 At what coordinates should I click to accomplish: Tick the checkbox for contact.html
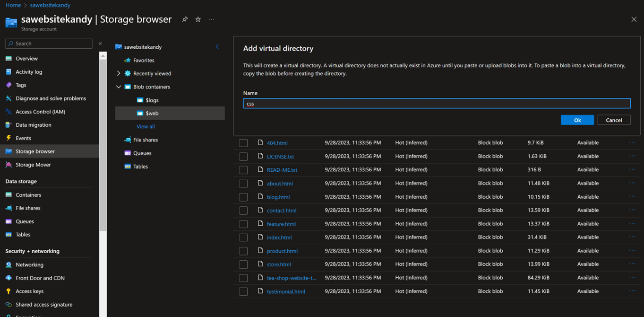coord(243,211)
